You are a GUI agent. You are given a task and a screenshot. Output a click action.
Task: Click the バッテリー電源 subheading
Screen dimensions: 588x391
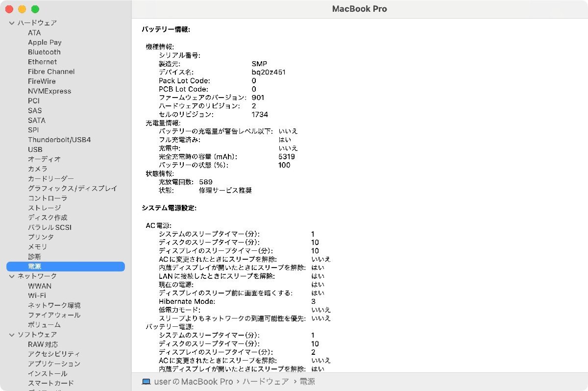click(x=170, y=327)
